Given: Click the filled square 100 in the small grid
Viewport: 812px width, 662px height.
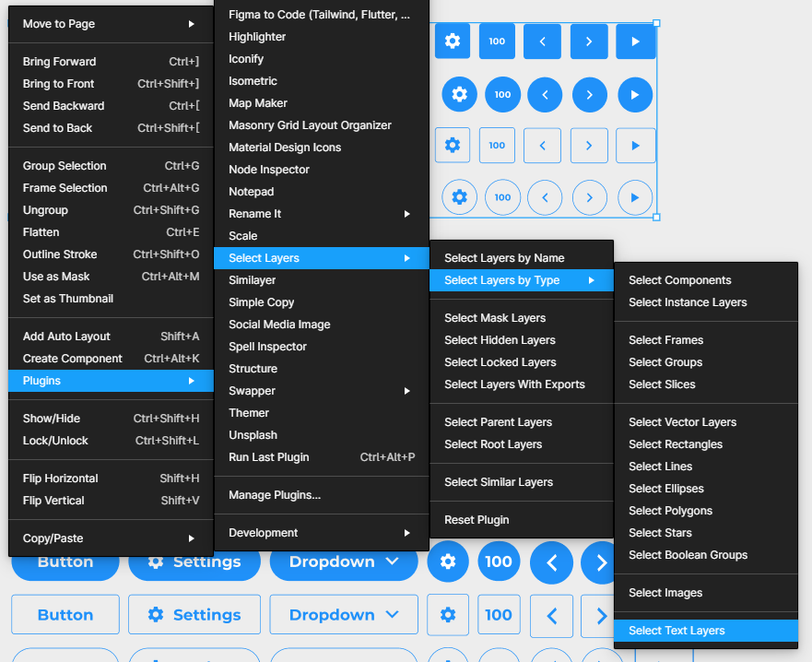Looking at the screenshot, I should click(497, 41).
